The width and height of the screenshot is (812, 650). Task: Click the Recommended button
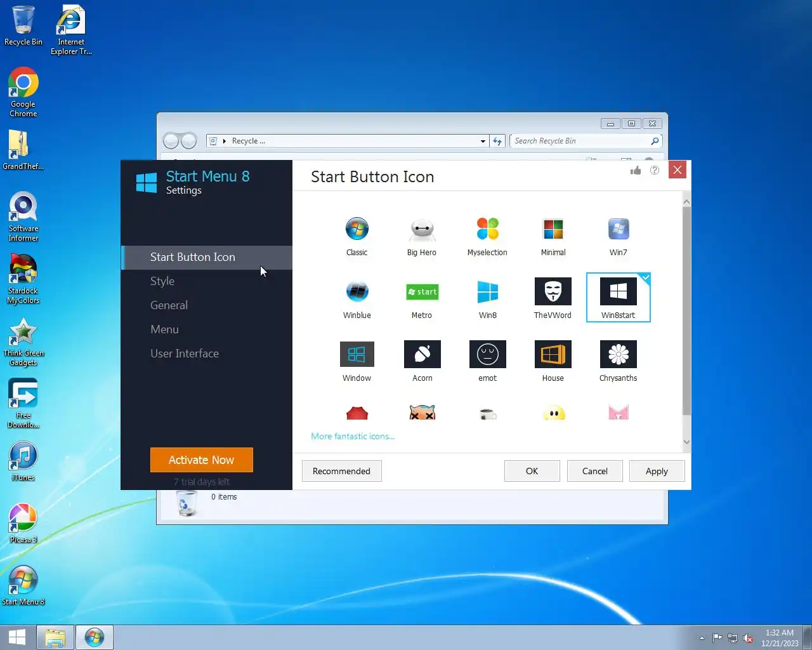point(341,471)
